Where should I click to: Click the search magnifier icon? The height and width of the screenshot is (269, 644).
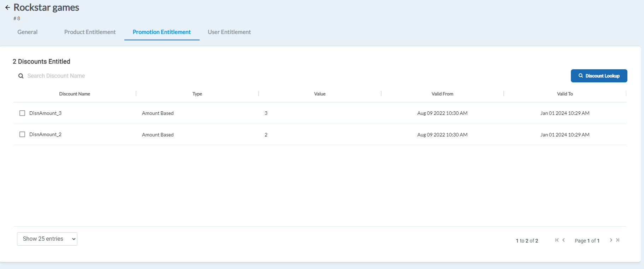21,76
